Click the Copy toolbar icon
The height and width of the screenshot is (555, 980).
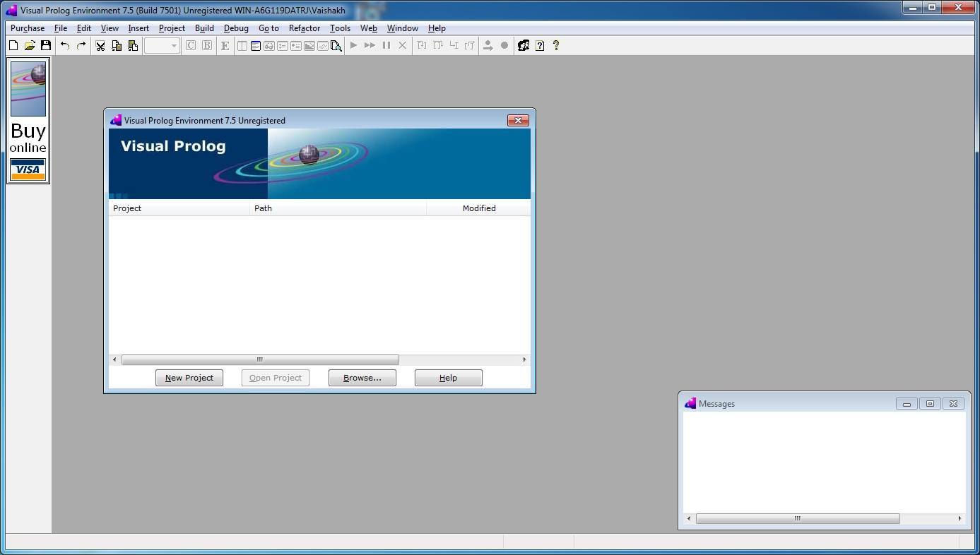click(x=117, y=45)
